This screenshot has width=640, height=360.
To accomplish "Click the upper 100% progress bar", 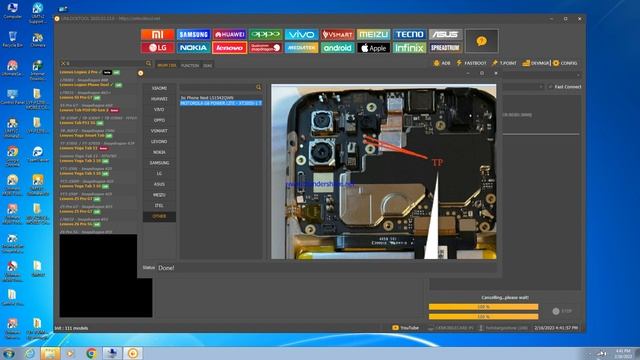I will point(483,307).
